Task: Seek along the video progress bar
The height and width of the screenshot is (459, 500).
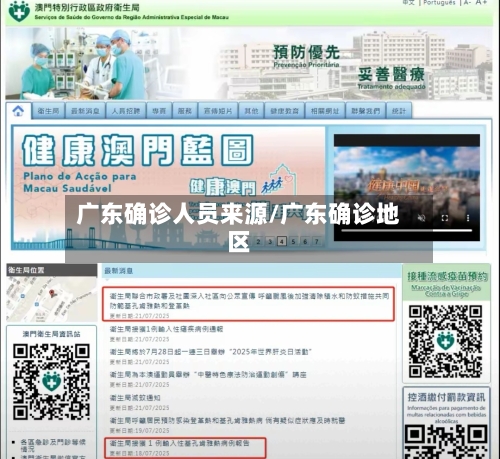Action: coord(406,230)
